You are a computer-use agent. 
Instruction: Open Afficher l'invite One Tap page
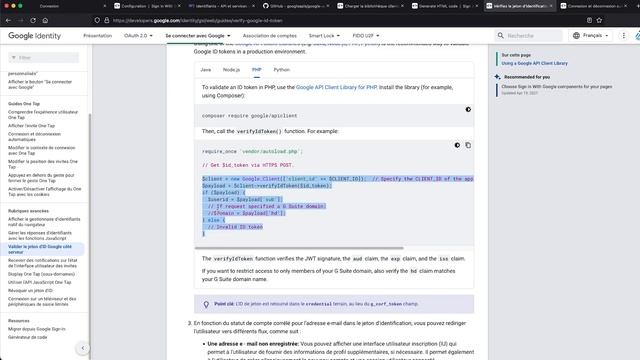coord(31,126)
